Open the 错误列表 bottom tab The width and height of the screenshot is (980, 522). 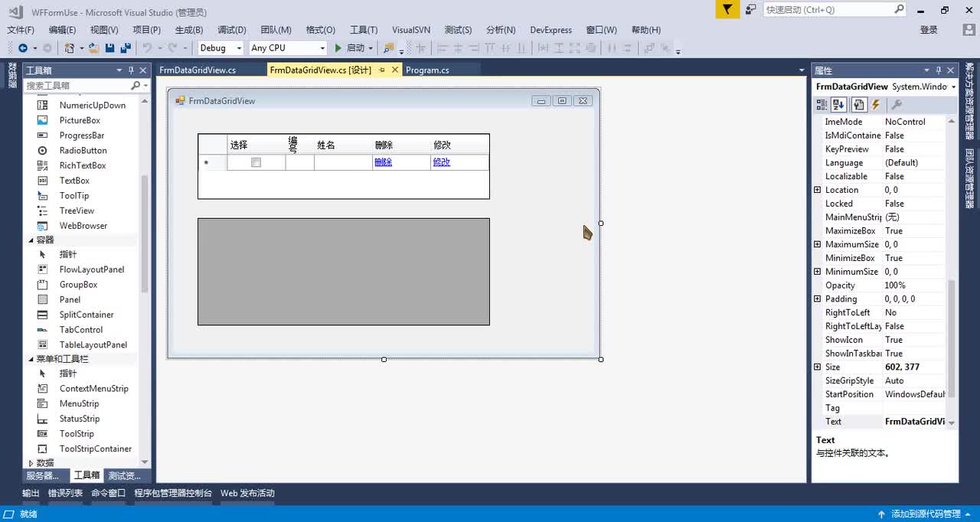pyautogui.click(x=65, y=494)
